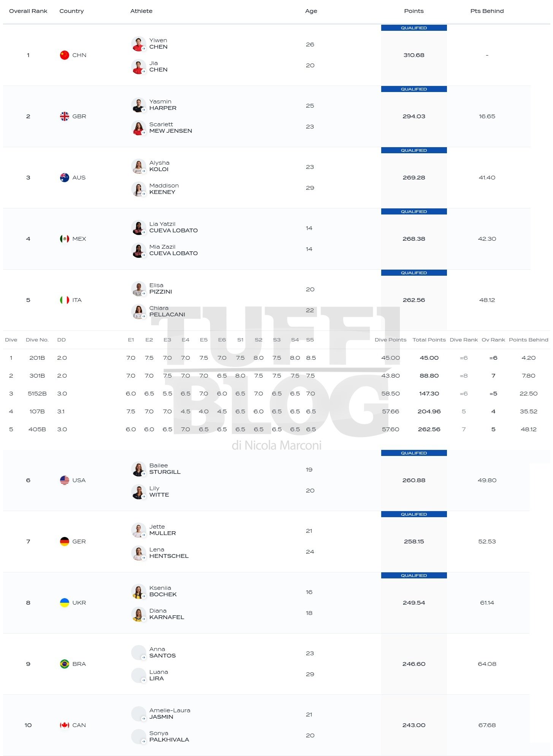Sort by the Points column header
The width and height of the screenshot is (553, 756).
click(x=414, y=11)
